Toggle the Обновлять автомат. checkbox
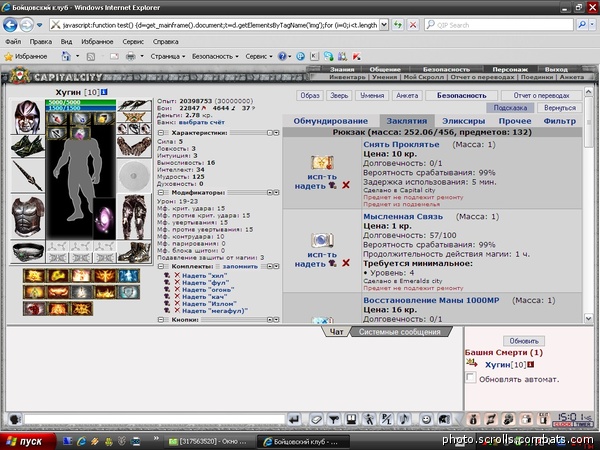This screenshot has height=450, width=600. (x=470, y=377)
